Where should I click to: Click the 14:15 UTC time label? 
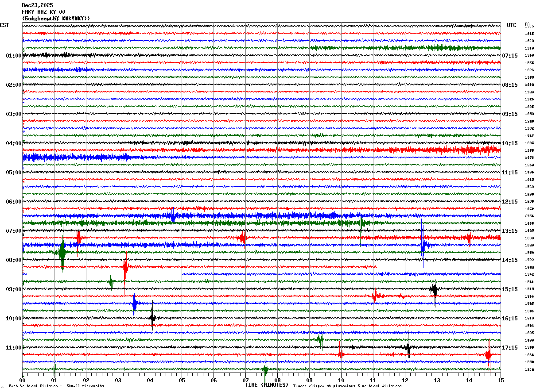pos(510,260)
